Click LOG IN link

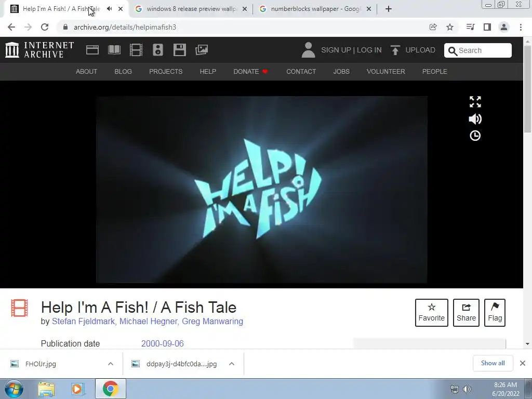[369, 50]
